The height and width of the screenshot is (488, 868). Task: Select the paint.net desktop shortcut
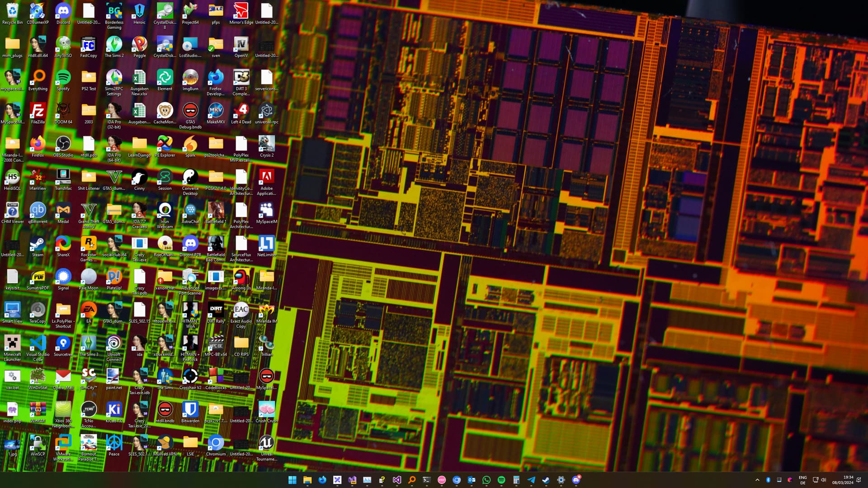114,379
